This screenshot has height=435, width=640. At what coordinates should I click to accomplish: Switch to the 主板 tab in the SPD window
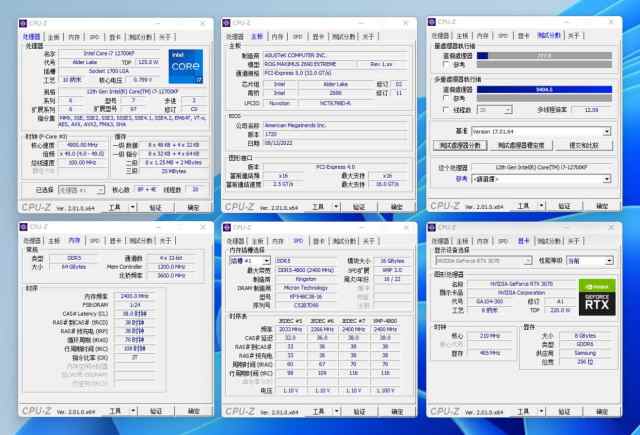pyautogui.click(x=257, y=241)
